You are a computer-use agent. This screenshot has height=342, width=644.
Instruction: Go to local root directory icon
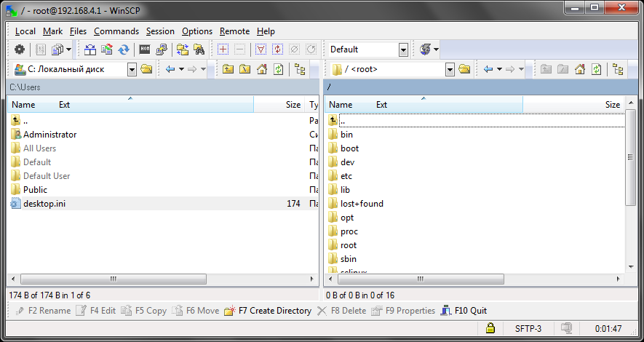pos(245,69)
